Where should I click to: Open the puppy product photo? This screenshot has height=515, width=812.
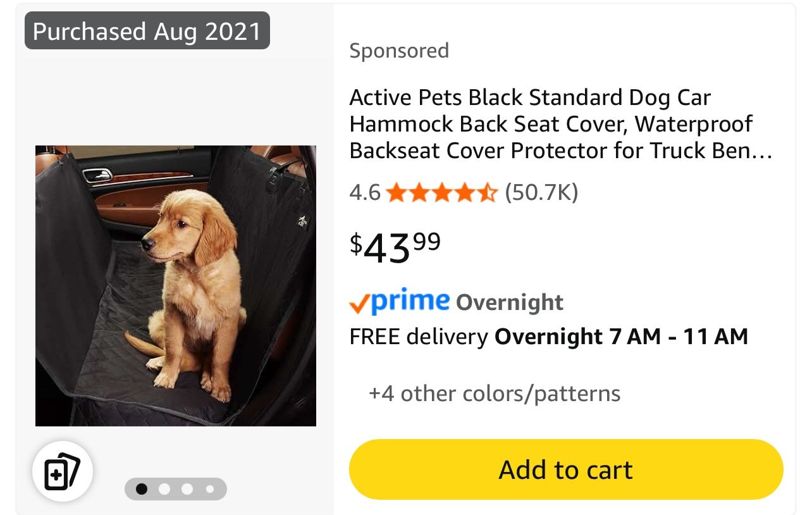point(176,285)
